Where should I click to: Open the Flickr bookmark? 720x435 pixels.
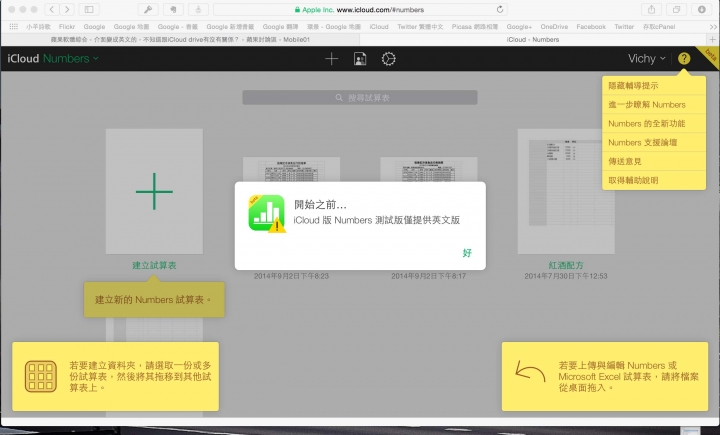point(67,27)
